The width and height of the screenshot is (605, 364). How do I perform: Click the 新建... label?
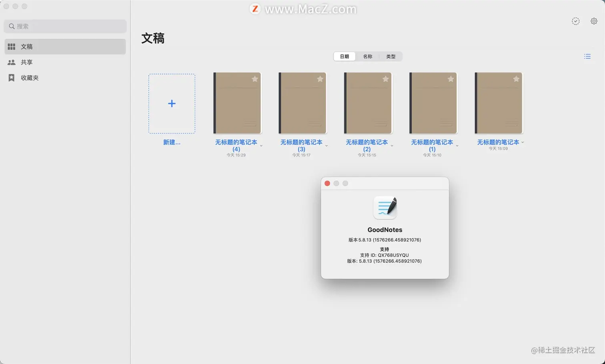172,142
